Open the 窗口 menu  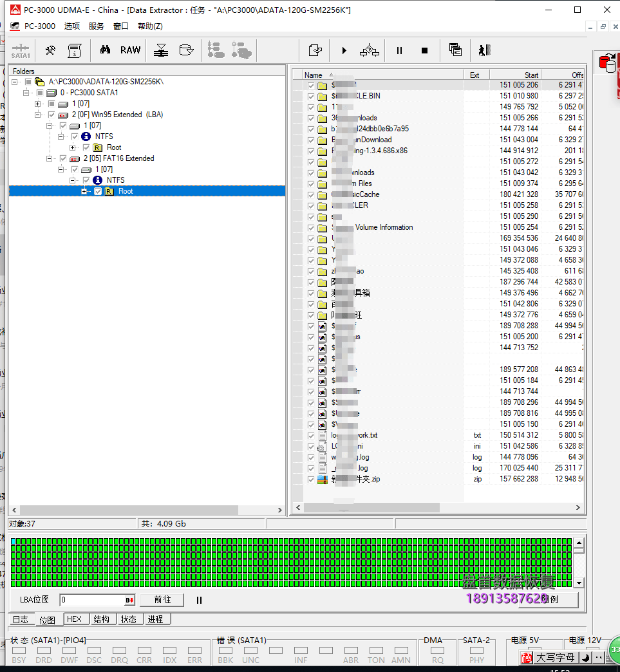point(121,26)
